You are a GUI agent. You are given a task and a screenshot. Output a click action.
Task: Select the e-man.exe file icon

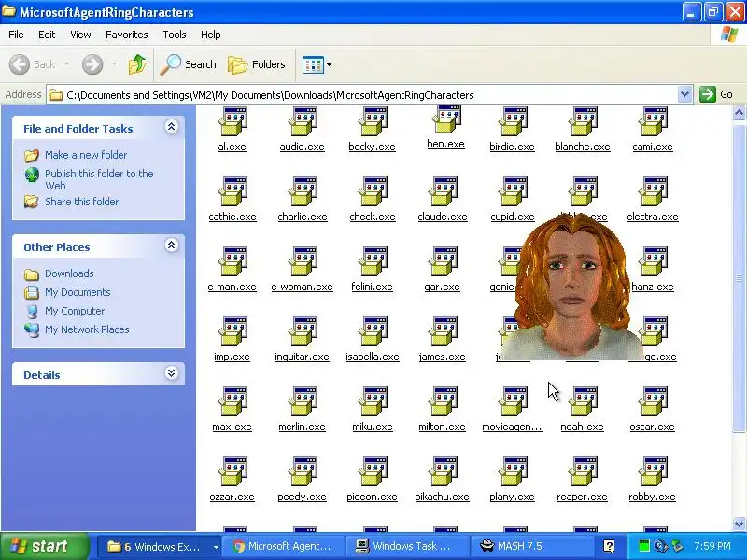pos(233,261)
